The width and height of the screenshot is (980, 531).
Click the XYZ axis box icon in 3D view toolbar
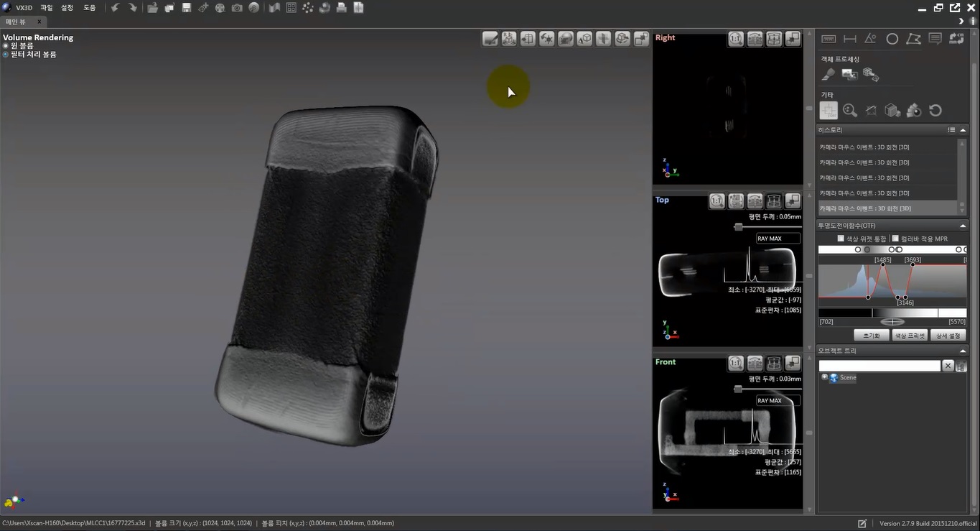coord(509,39)
